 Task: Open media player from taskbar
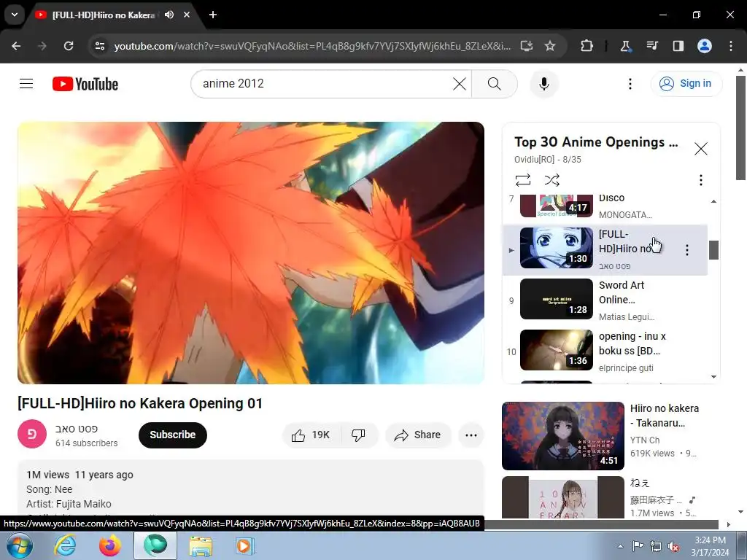pyautogui.click(x=245, y=545)
